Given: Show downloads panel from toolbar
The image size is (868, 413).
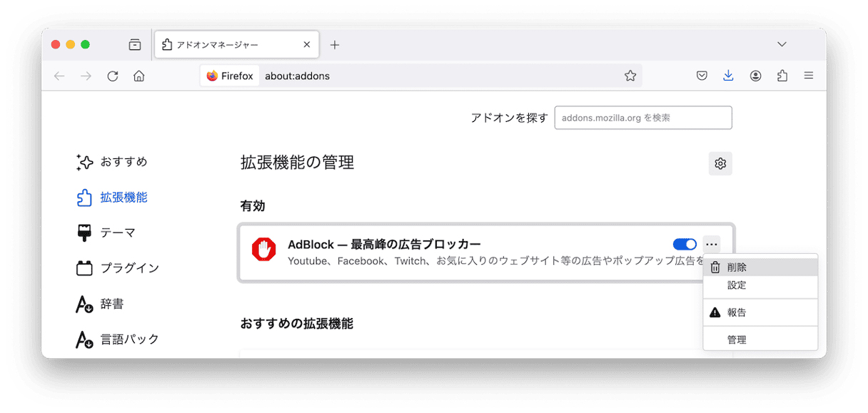Looking at the screenshot, I should click(x=728, y=76).
